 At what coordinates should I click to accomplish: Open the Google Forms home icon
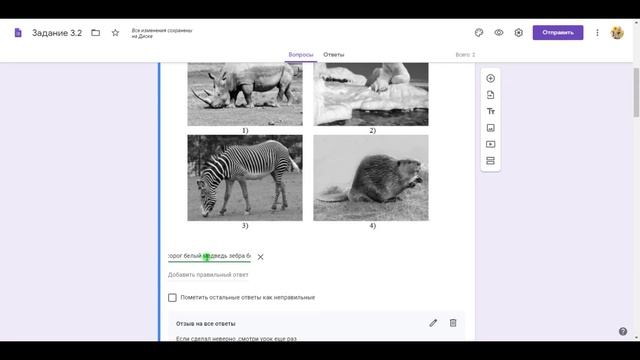click(x=18, y=33)
